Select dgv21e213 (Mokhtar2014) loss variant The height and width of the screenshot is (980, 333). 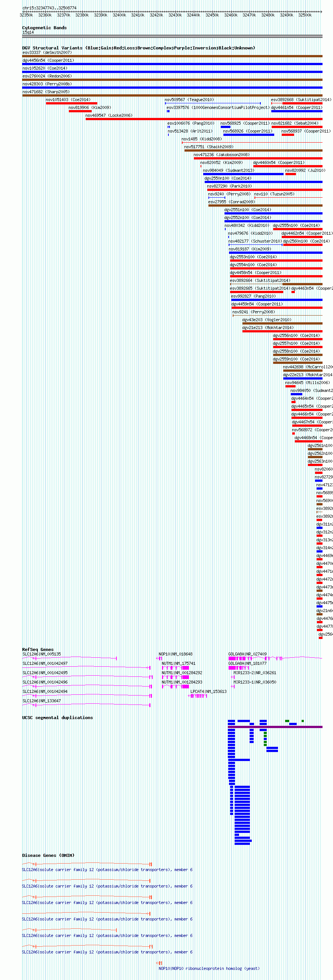(x=282, y=331)
